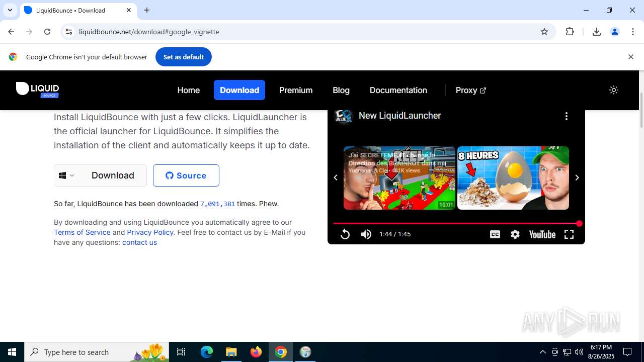Open the Chrome profile menu

point(615,32)
